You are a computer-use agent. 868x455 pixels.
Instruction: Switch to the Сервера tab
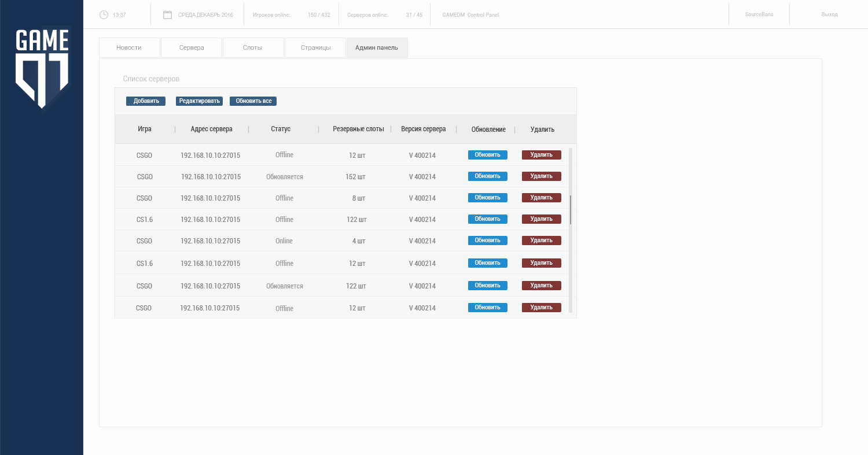click(x=192, y=47)
